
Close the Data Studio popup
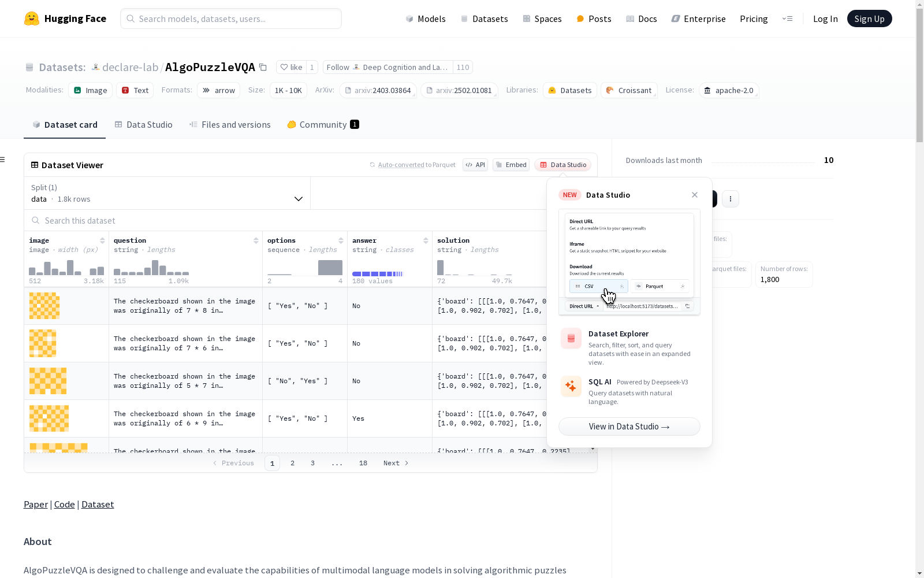click(695, 195)
